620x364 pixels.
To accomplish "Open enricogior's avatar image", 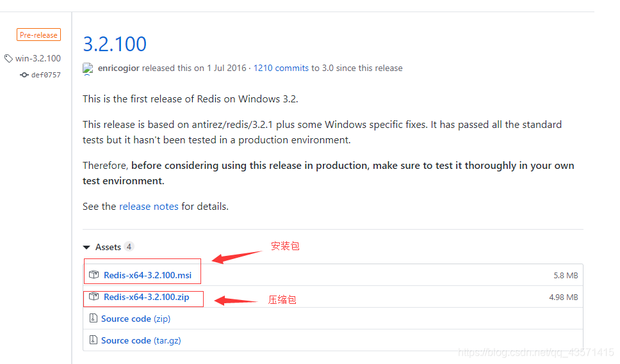I will [x=88, y=68].
